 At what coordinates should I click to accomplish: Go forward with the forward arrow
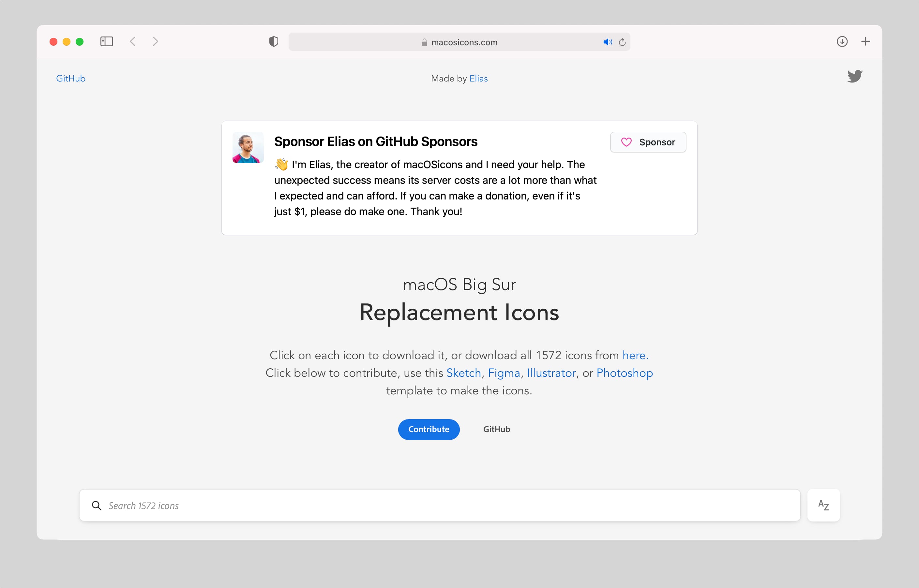pos(155,42)
